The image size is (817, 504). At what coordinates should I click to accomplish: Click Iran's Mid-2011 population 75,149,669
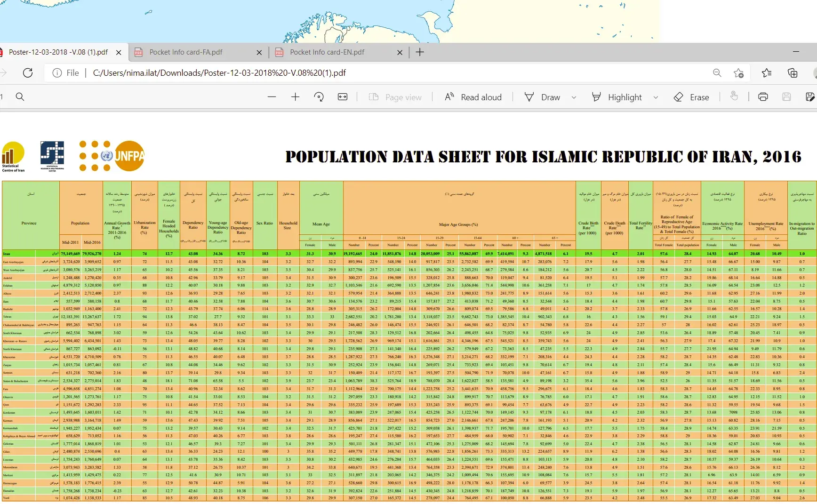71,254
